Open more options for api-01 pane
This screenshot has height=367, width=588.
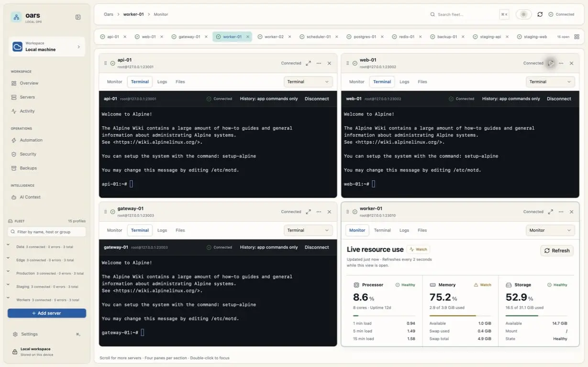pyautogui.click(x=319, y=63)
